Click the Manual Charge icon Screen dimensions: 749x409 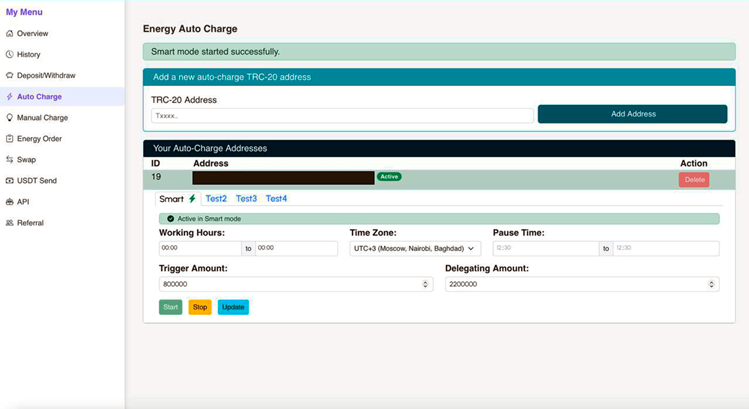tap(10, 117)
